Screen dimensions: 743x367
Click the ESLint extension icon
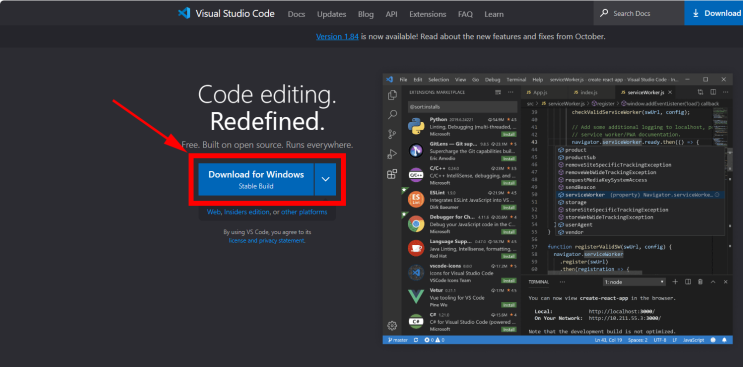click(416, 199)
